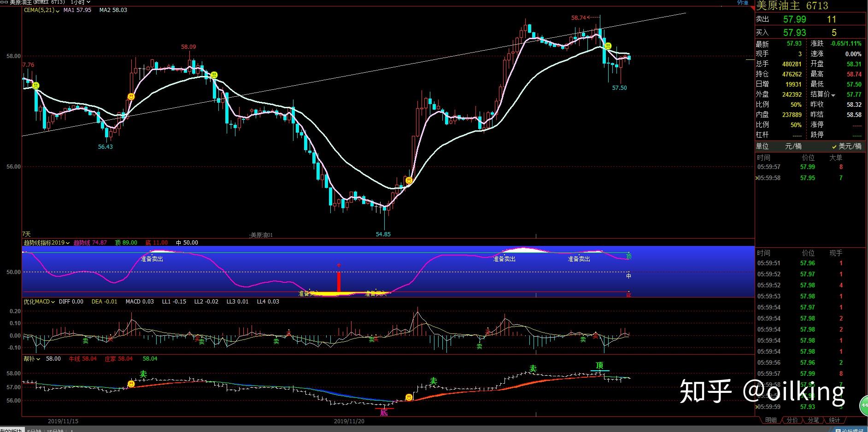Click the 帮补 panel smiley beside the 底 marker
The height and width of the screenshot is (432, 868).
[409, 397]
